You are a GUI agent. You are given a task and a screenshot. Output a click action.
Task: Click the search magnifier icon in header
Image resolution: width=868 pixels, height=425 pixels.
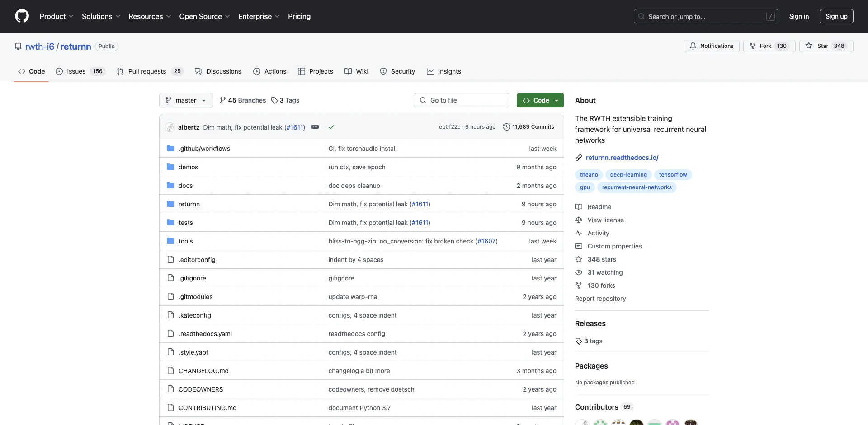tap(641, 16)
